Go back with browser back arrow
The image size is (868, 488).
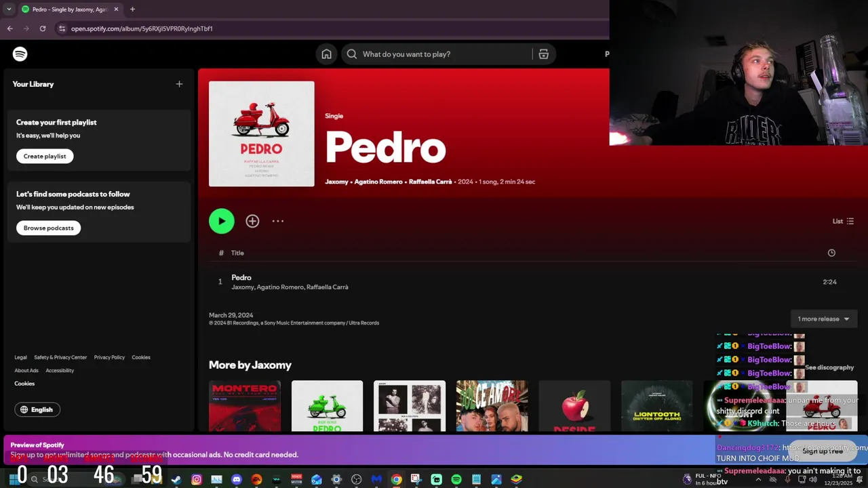(x=10, y=28)
